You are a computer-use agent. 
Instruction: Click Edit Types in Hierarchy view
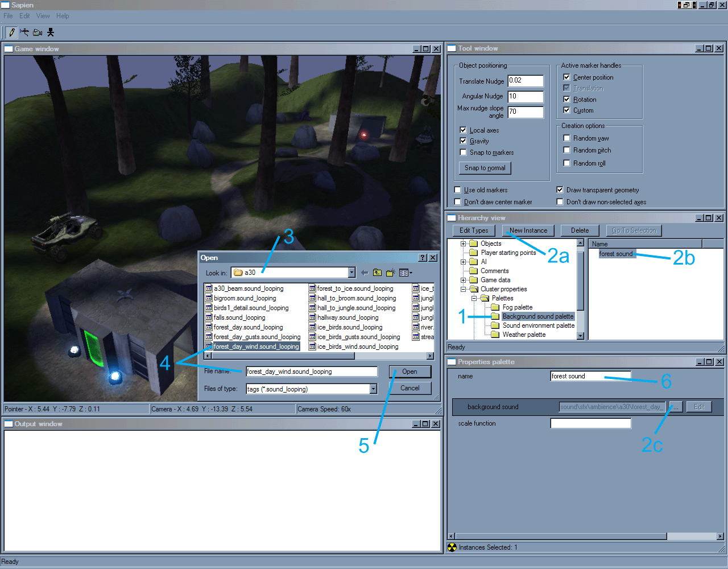click(x=474, y=230)
